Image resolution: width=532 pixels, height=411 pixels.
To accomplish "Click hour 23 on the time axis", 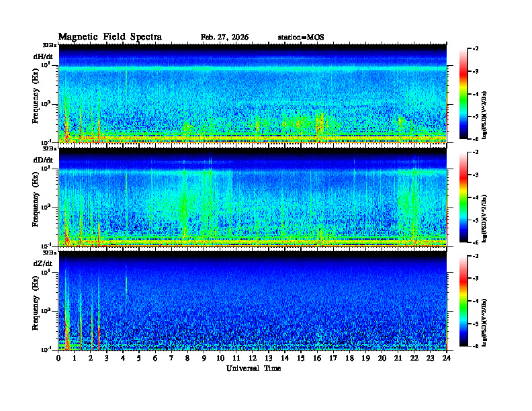I will point(431,359).
